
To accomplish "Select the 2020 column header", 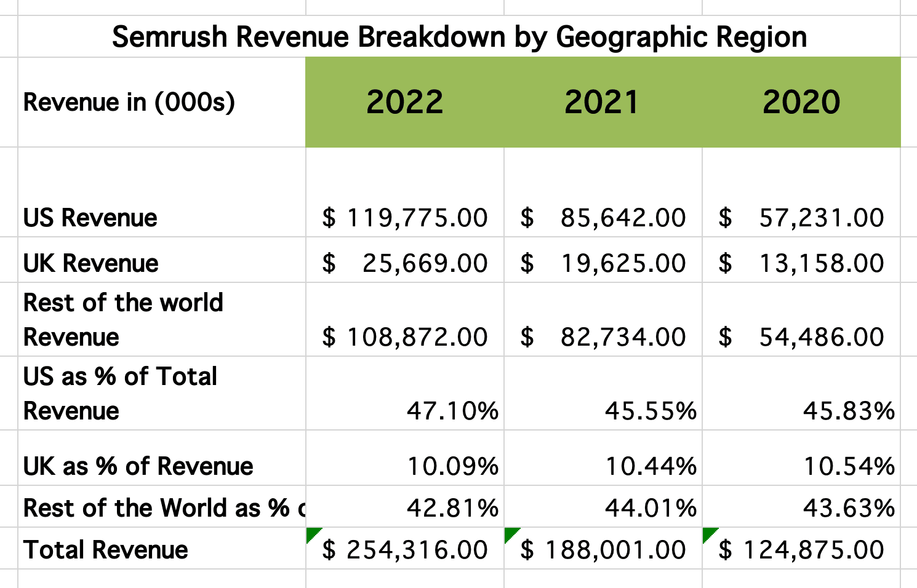I will (x=801, y=102).
